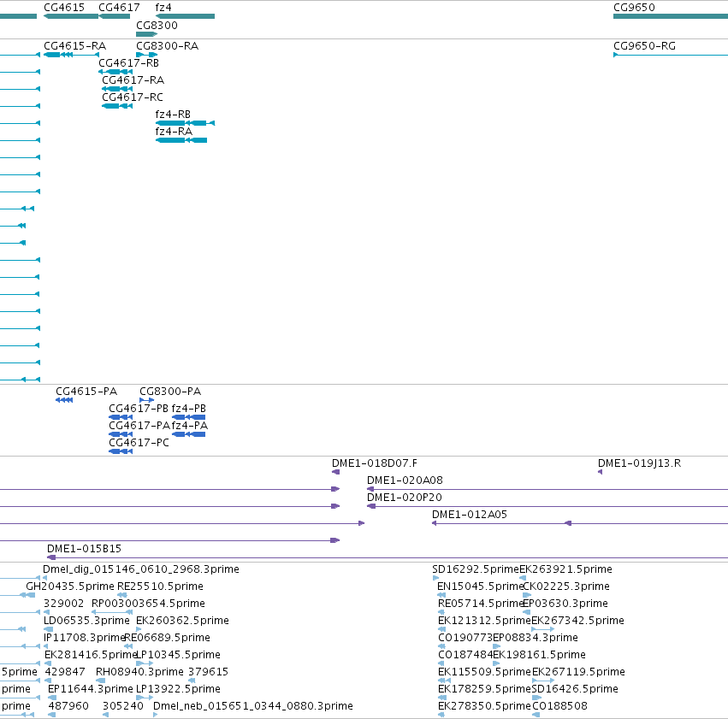Open BAC clone DME1-015B15
This screenshot has height=719, width=728.
[84, 549]
